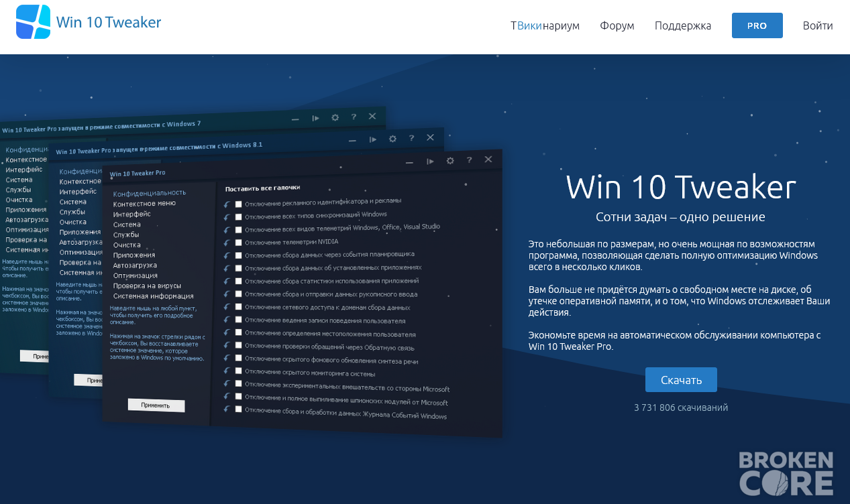
Task: Select "Конфиденциальность" in the front window sidebar
Action: (x=150, y=193)
